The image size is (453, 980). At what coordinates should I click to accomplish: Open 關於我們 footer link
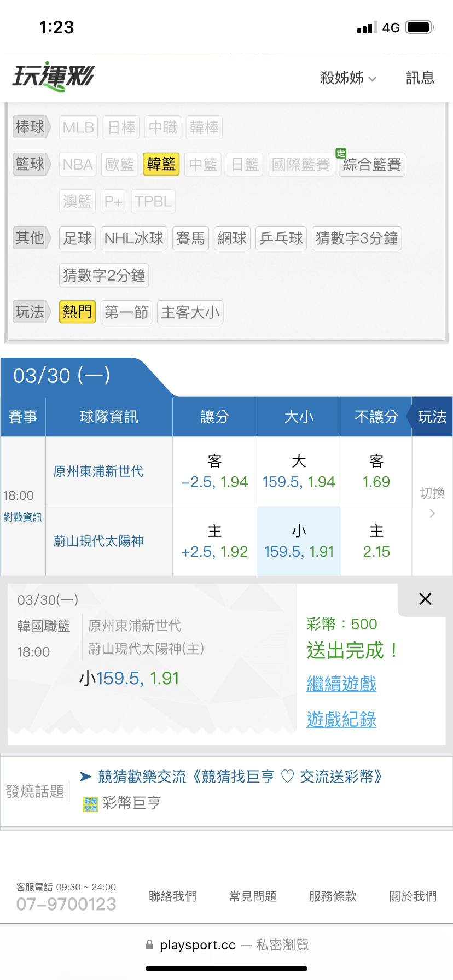413,896
